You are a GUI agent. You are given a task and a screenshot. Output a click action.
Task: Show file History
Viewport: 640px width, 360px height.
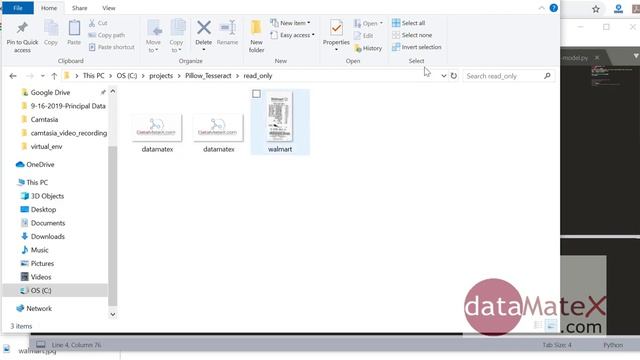click(x=368, y=48)
